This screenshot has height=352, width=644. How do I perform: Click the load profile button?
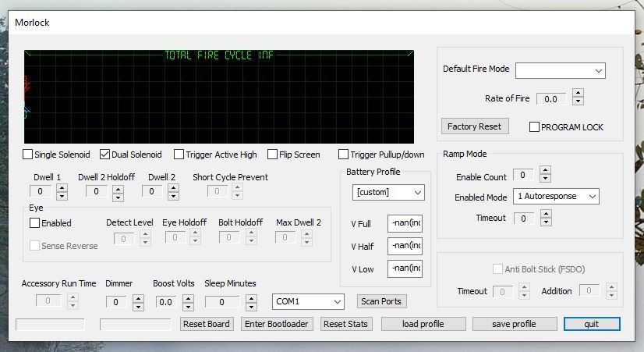423,324
